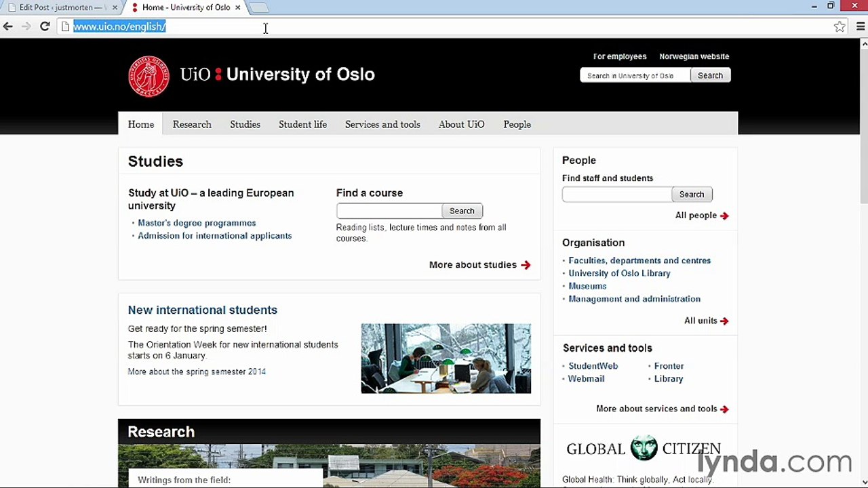Open the Webmail link
This screenshot has width=868, height=488.
pos(586,379)
